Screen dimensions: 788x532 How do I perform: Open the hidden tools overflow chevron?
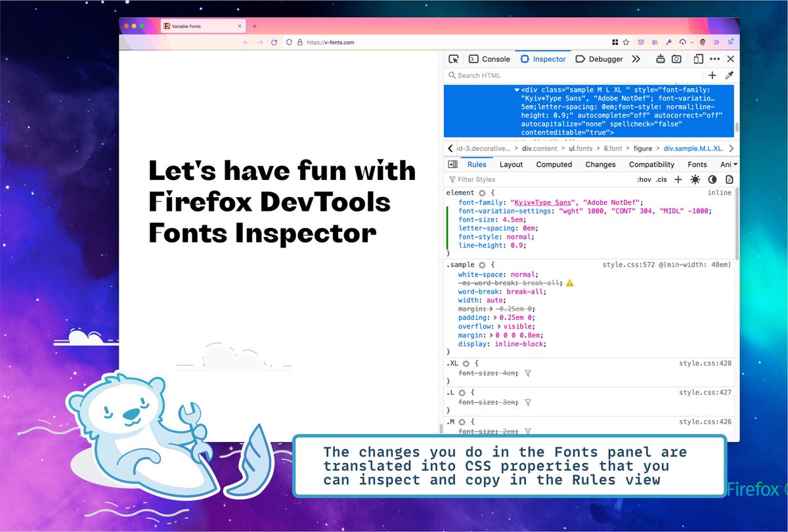click(x=636, y=58)
